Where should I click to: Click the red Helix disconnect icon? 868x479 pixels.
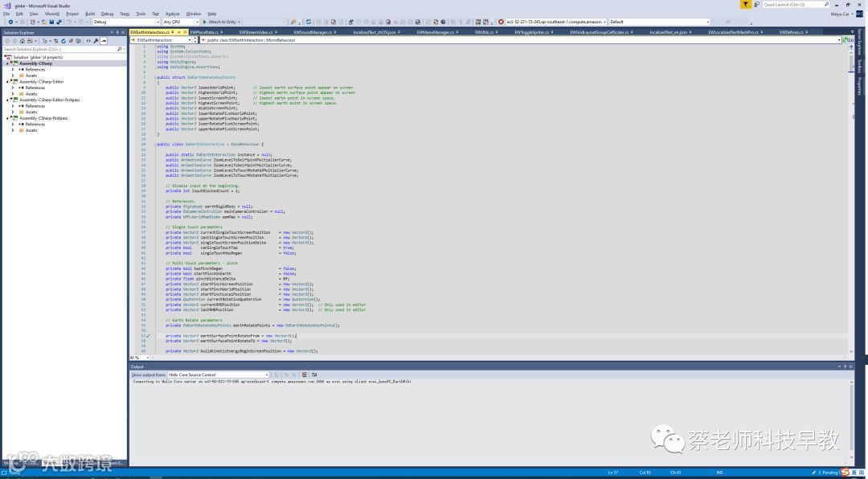pyautogui.click(x=501, y=23)
